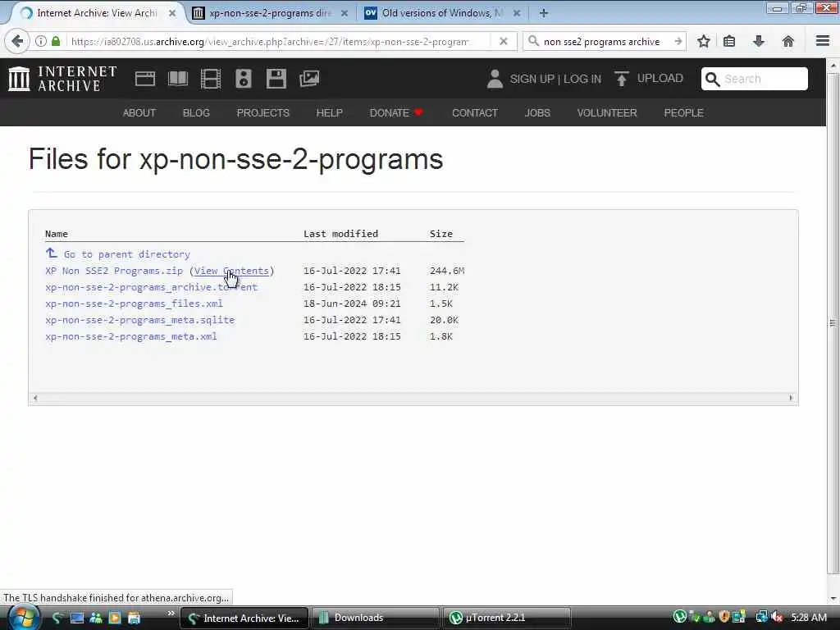
Task: Open the VOLUNTEER menu item
Action: 607,113
